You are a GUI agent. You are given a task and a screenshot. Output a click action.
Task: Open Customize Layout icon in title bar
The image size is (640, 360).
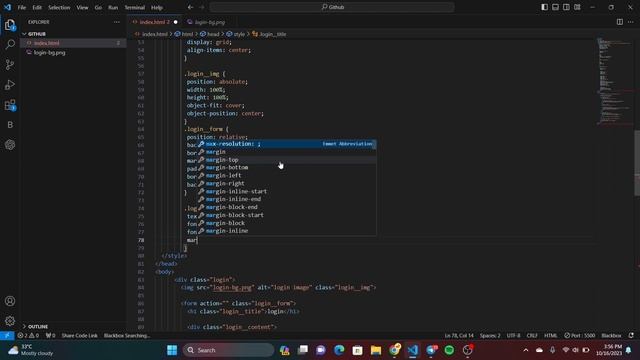[x=577, y=7]
